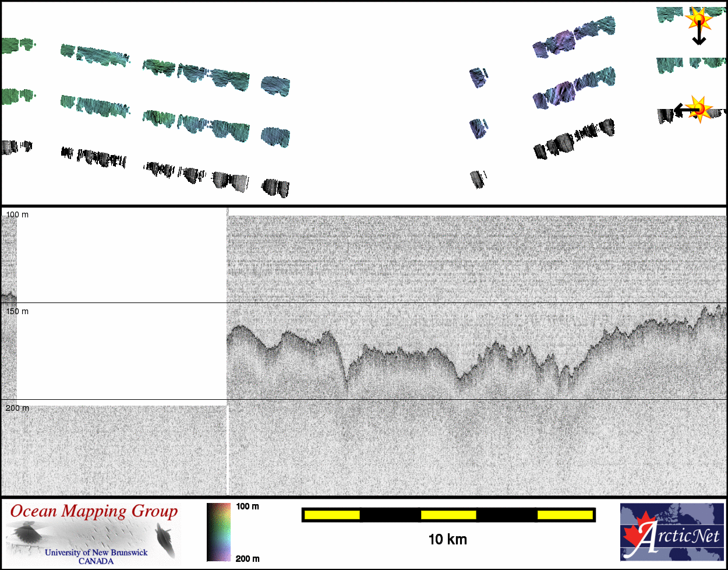Screen dimensions: 728x570
Task: Click the Ocean Mapping Group title
Action: pyautogui.click(x=94, y=512)
